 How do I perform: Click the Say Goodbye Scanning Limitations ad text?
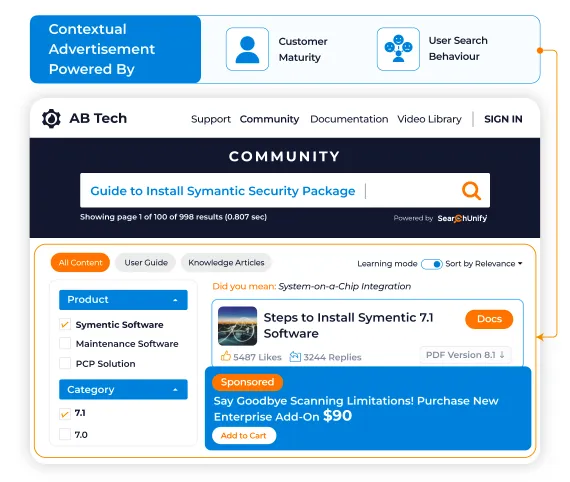click(356, 409)
